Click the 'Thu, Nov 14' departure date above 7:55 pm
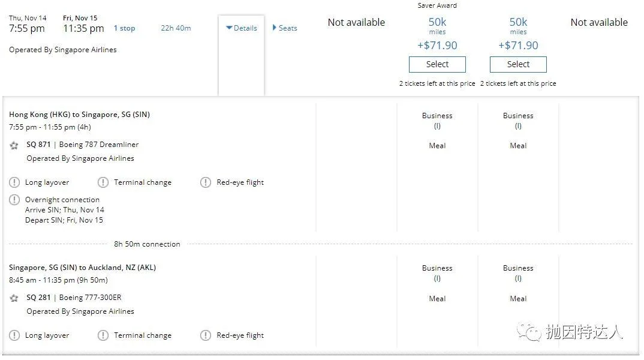 click(28, 18)
